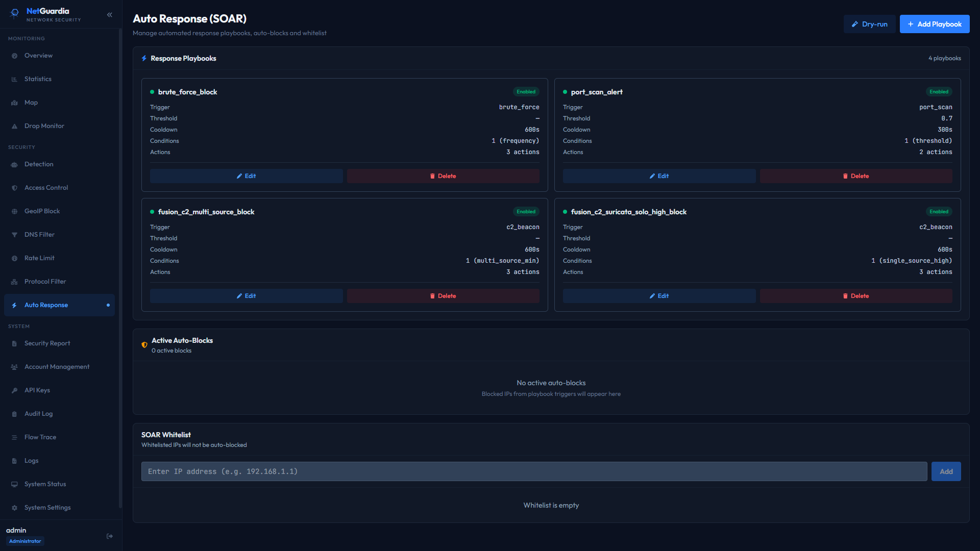Select the DNS Filter funnel icon
Screen dimensions: 980x551
14,235
